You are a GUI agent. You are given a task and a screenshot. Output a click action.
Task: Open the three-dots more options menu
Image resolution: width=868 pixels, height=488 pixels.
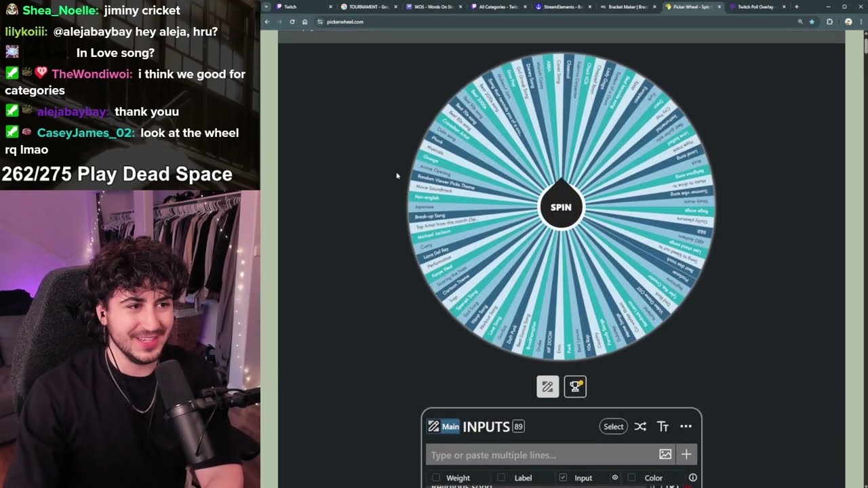(x=686, y=426)
